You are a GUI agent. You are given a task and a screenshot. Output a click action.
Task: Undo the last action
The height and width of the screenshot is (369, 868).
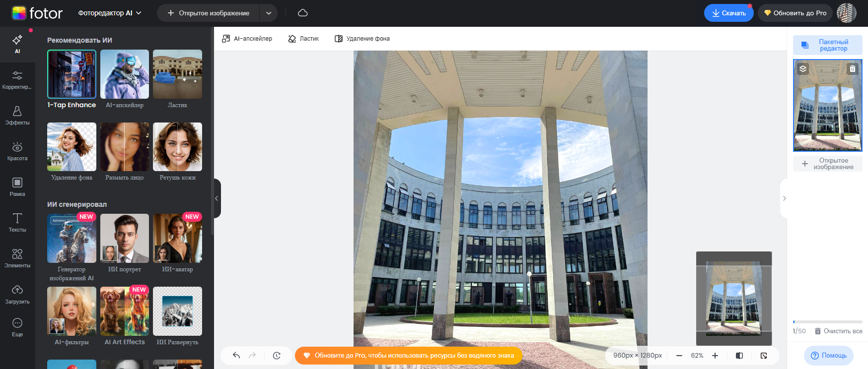tap(236, 355)
